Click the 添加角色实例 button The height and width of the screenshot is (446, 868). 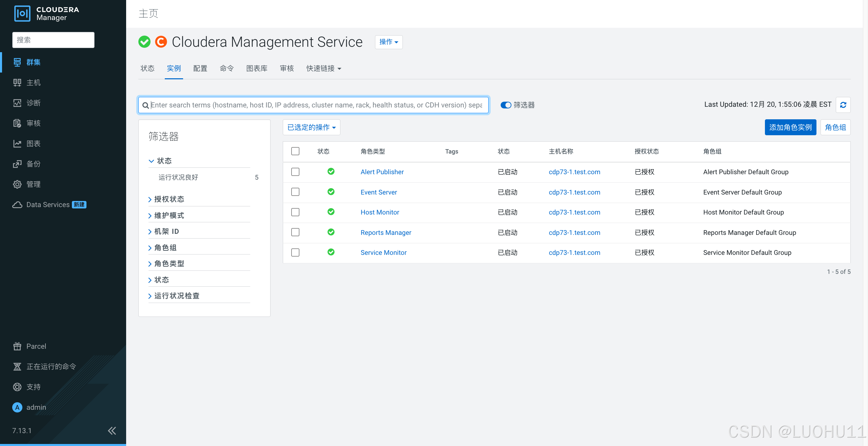[x=790, y=127]
